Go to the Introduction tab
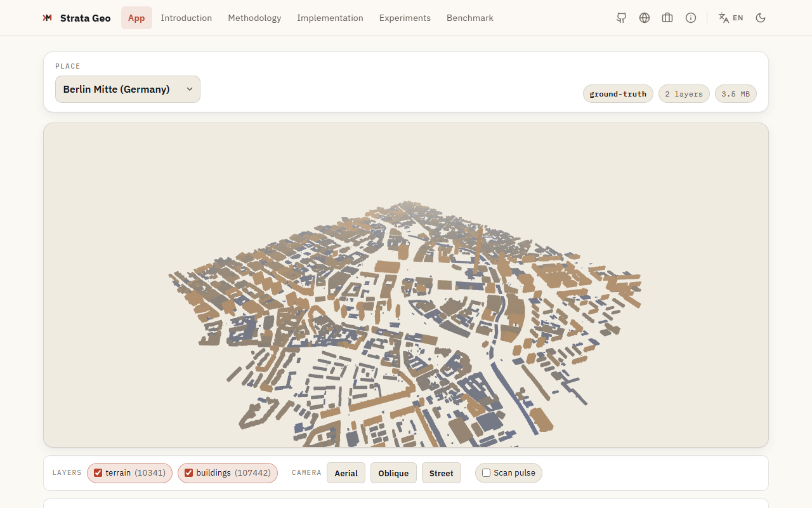This screenshot has width=812, height=508. (187, 18)
